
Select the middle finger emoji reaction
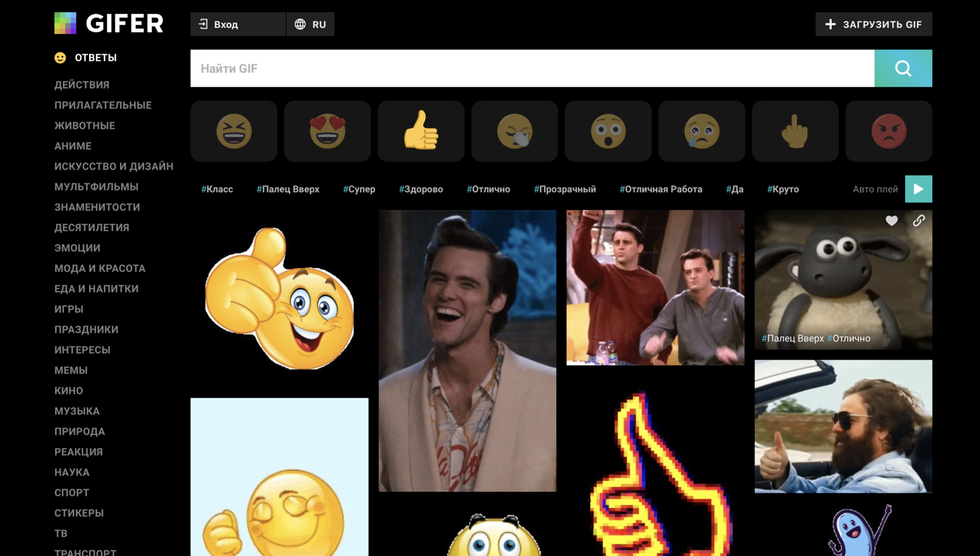(795, 131)
